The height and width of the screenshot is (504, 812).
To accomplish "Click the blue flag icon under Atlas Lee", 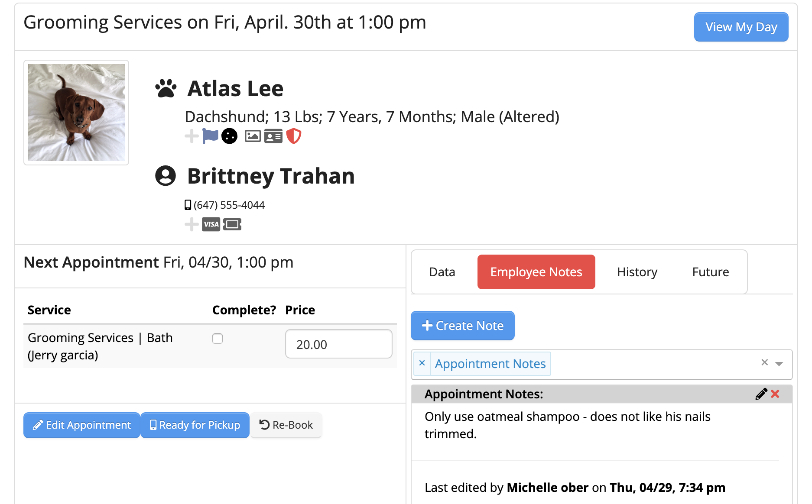I will tap(210, 136).
